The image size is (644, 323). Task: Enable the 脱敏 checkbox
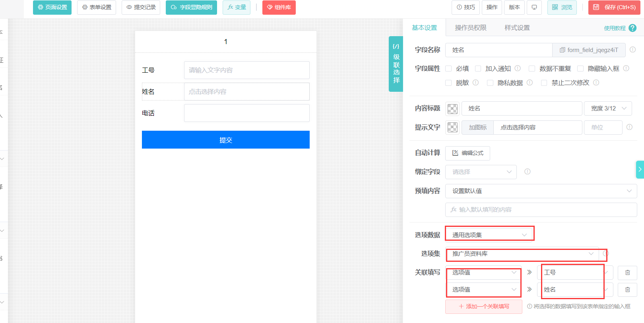point(448,83)
